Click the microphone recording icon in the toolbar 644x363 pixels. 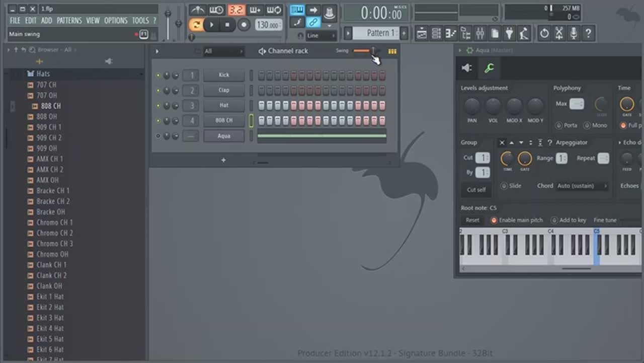[x=574, y=34]
